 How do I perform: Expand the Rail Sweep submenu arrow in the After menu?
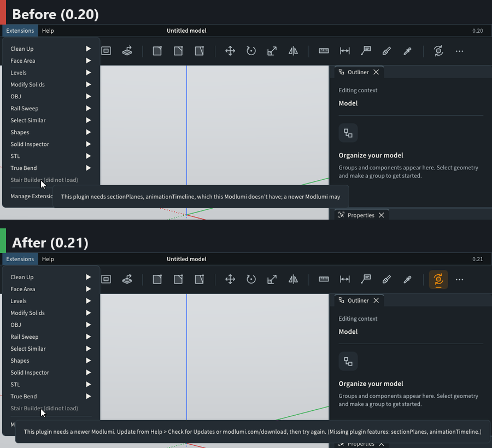coord(89,337)
